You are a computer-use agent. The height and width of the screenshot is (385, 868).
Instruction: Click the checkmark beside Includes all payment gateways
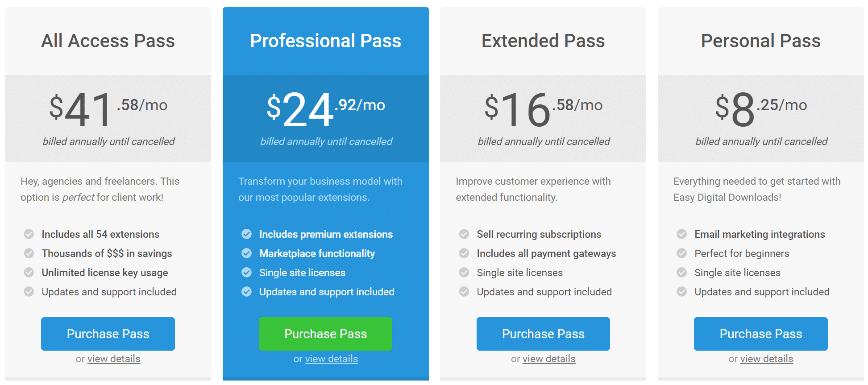[x=464, y=253]
